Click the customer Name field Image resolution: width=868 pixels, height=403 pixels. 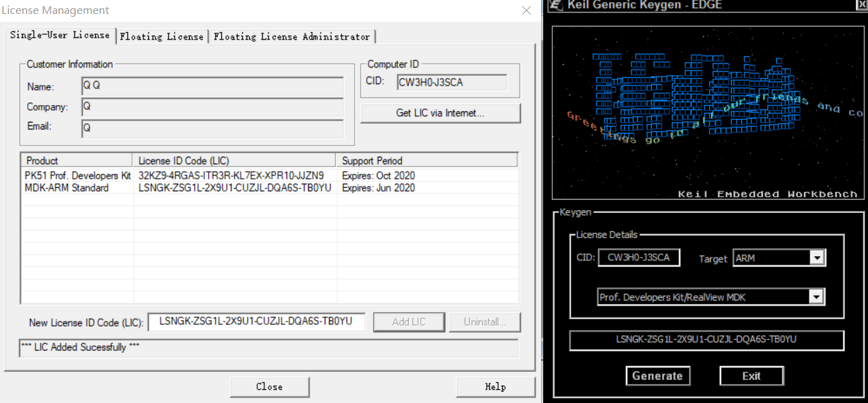tap(213, 86)
